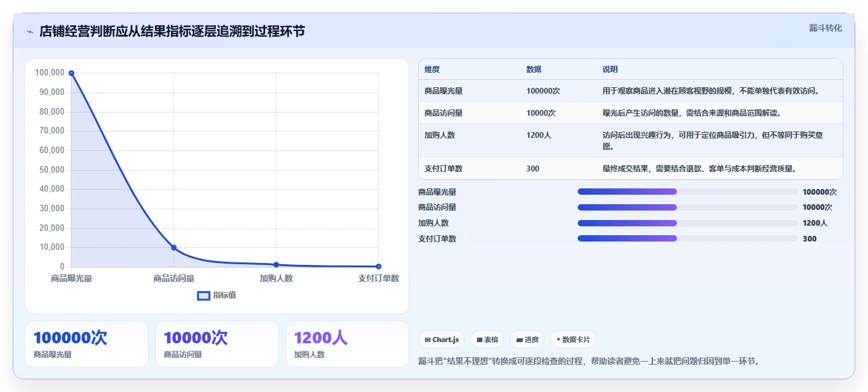Click the 商品访问量 label on the chart x-axis
This screenshot has width=868, height=392.
(x=174, y=278)
